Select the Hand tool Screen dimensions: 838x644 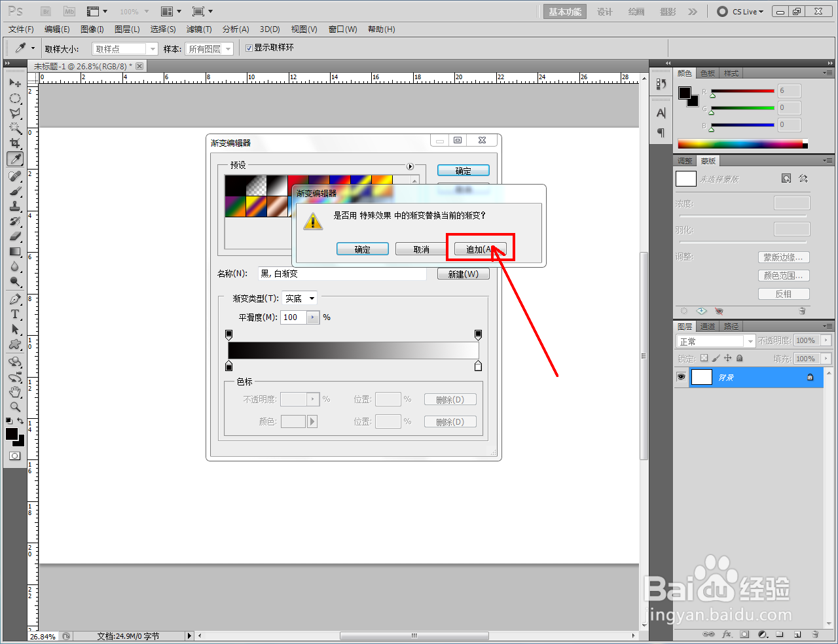(15, 392)
